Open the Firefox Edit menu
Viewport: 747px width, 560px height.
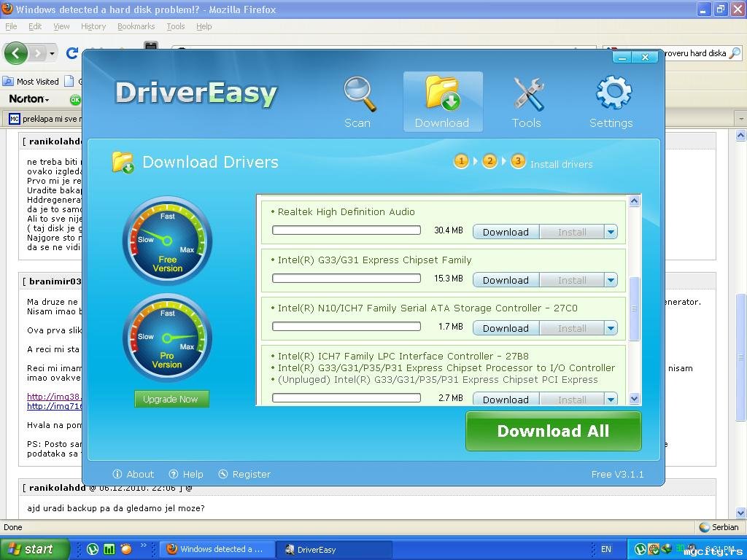coord(35,26)
